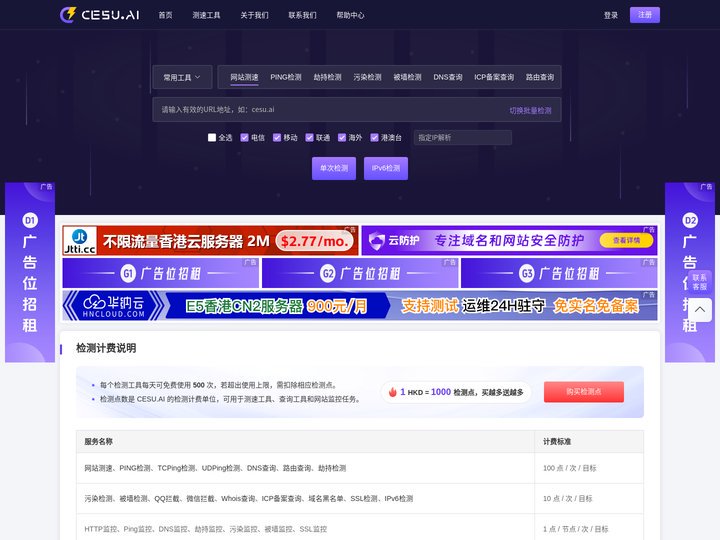Click 查看详情 on the 云防护 ad
The image size is (720, 540).
coord(626,240)
